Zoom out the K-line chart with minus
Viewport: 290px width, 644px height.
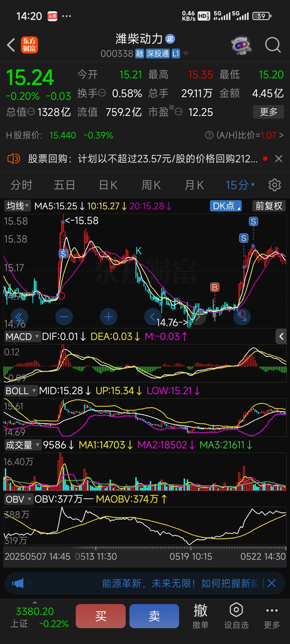[64, 317]
